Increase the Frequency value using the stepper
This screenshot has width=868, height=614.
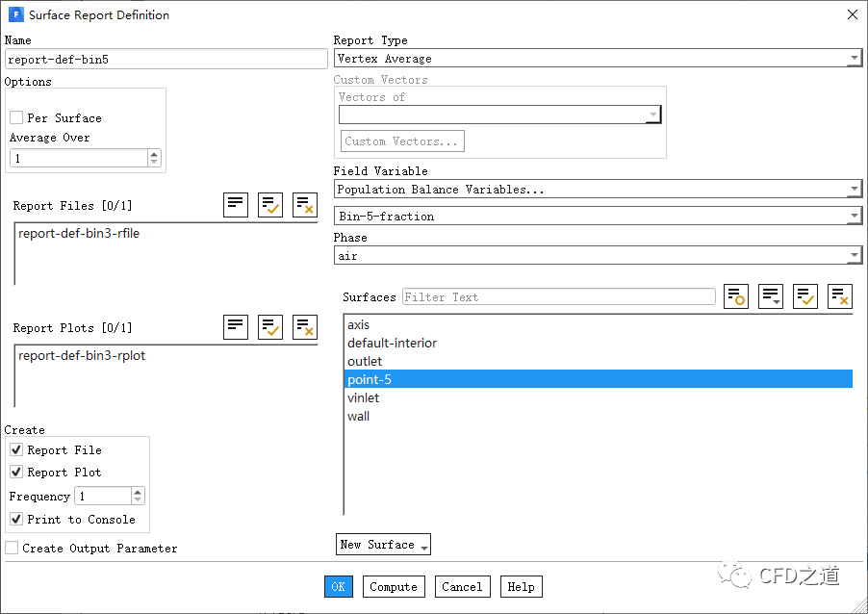138,492
